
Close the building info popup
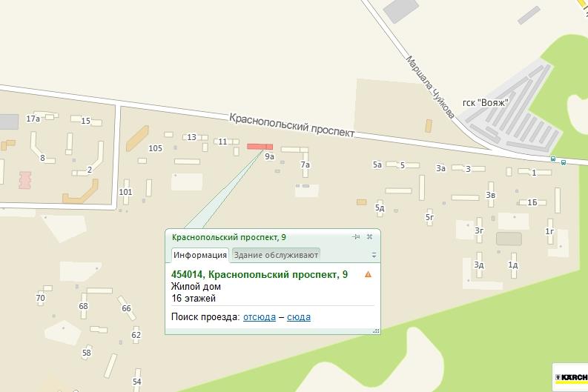pyautogui.click(x=369, y=236)
